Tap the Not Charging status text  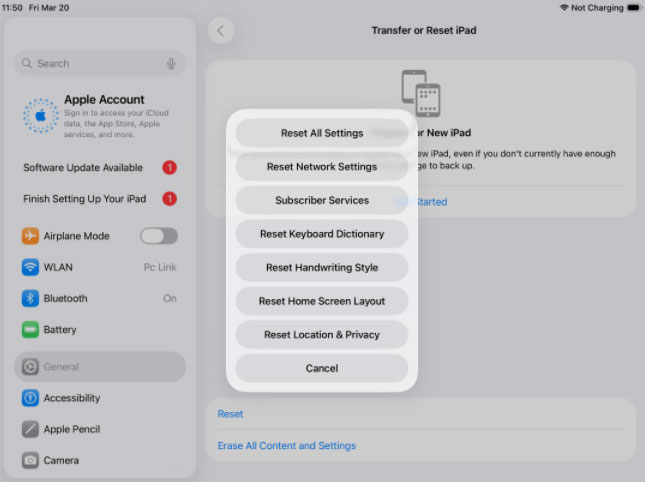pyautogui.click(x=597, y=8)
